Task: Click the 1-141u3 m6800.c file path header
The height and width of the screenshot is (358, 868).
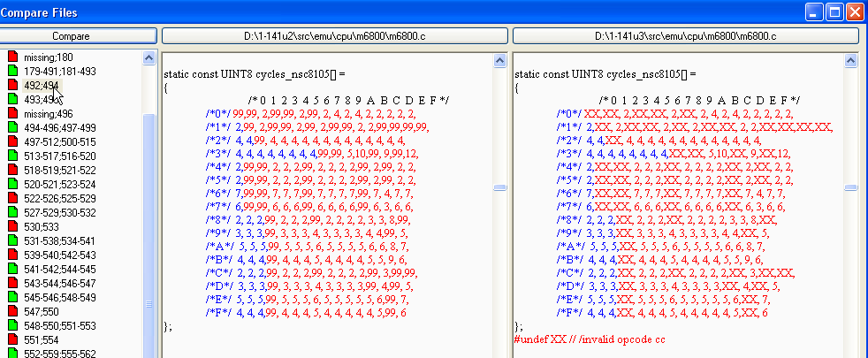Action: [x=685, y=36]
